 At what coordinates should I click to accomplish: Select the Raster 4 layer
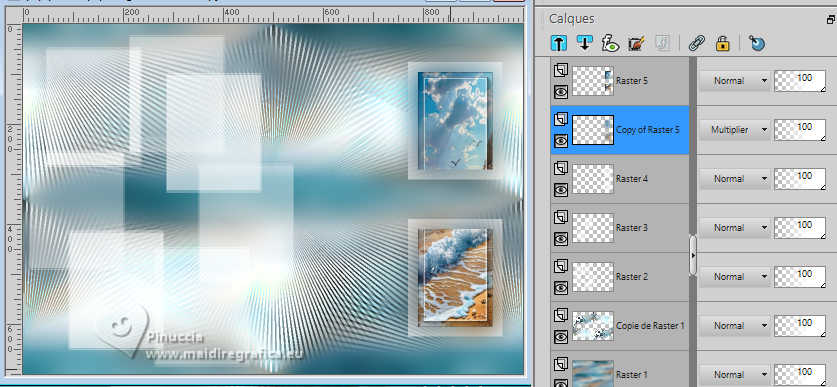[620, 179]
